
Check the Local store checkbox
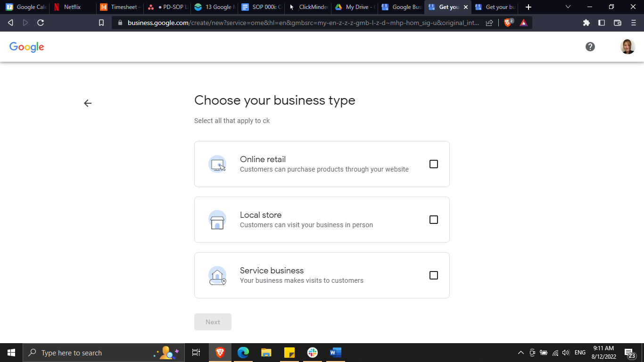(434, 220)
